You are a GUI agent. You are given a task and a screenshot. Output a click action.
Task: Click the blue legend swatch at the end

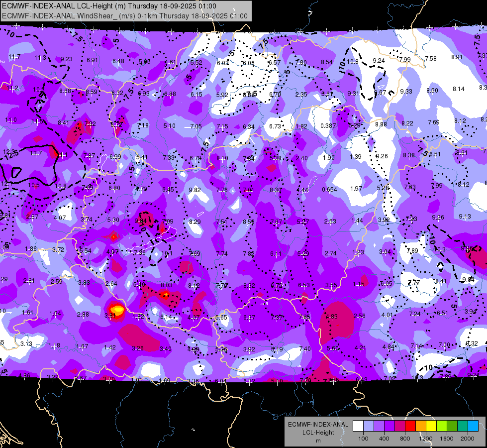coord(473,426)
